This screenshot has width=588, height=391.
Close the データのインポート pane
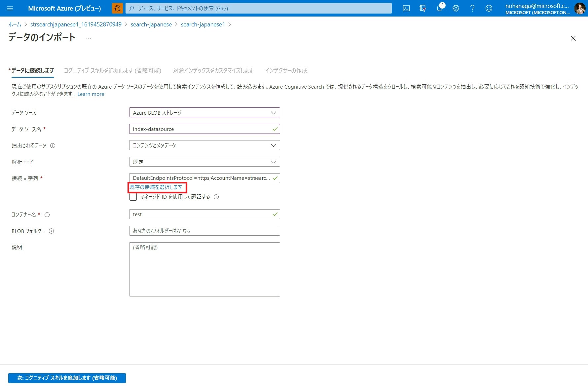click(x=573, y=38)
